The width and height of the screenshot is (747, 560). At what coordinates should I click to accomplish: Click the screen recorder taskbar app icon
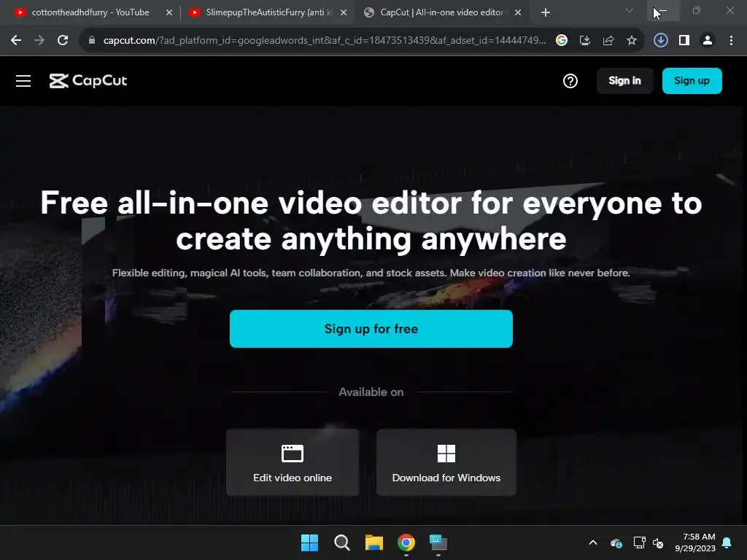tap(438, 542)
